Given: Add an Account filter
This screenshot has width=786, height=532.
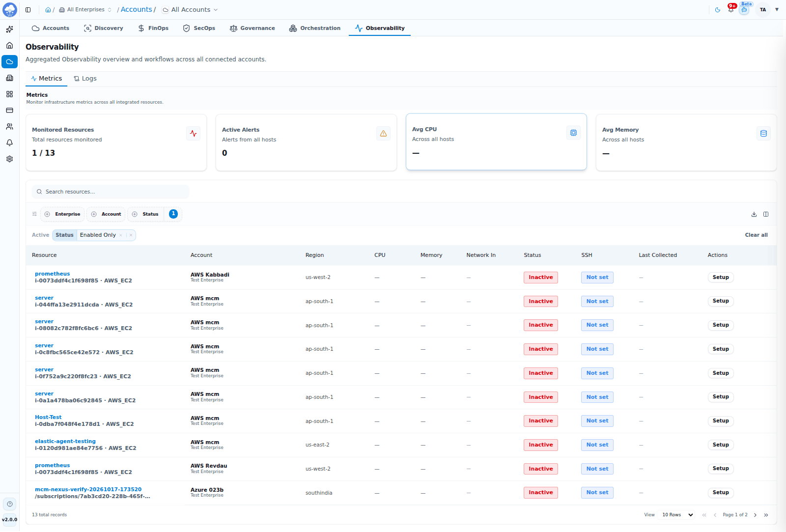Looking at the screenshot, I should click(x=106, y=214).
